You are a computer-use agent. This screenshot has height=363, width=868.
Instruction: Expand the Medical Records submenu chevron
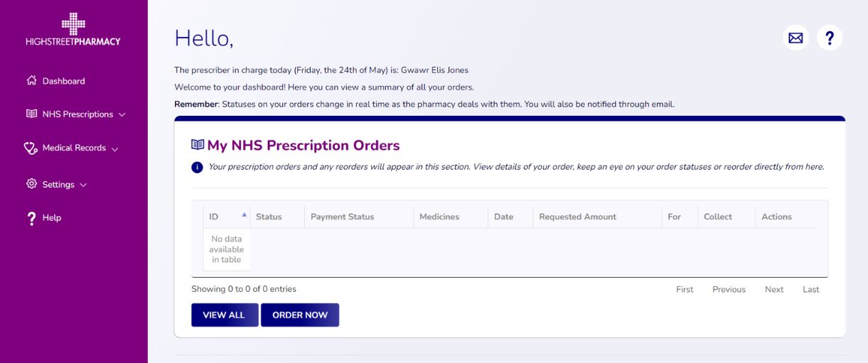[x=115, y=148]
